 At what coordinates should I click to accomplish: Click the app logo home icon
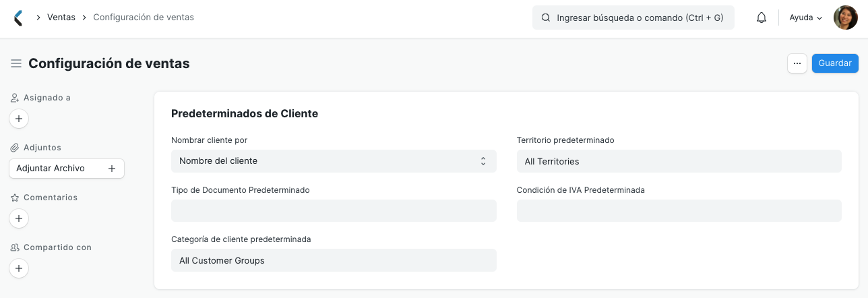[18, 18]
